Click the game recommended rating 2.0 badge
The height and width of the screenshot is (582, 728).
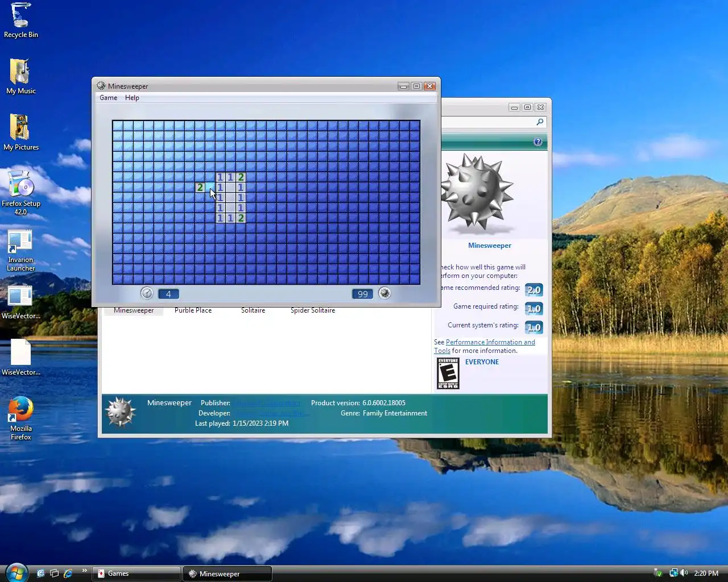coord(533,290)
